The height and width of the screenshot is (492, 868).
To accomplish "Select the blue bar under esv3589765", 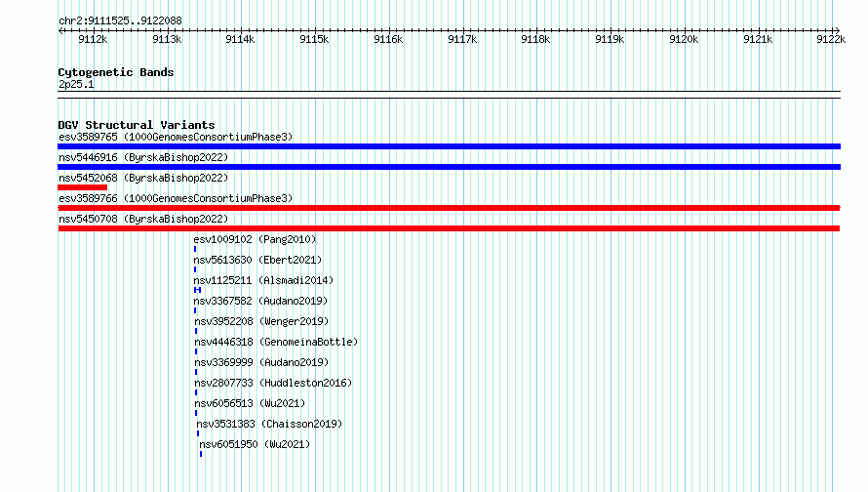I will pos(449,146).
